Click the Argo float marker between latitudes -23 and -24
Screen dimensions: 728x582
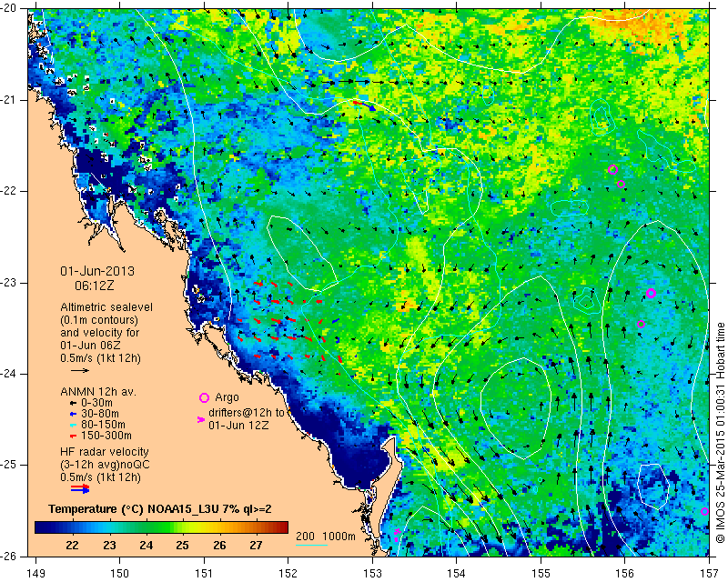[x=641, y=324]
